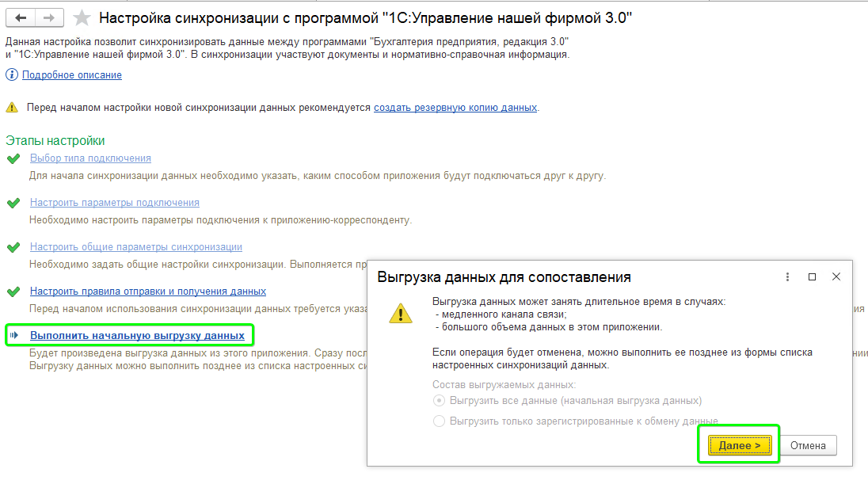868x484 pixels.
Task: Open Выбор типа подключения step
Action: coord(90,158)
